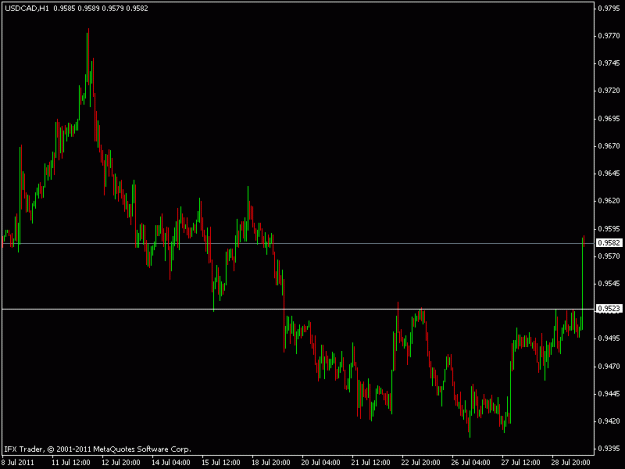Click the 26 Jul 04:00 time label
The width and height of the screenshot is (625, 469).
click(470, 462)
